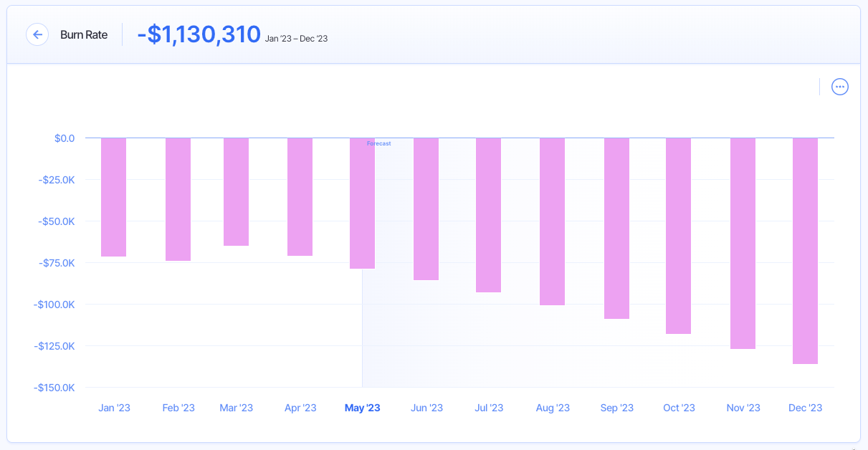Click the Jan '23 – Dec '23 date range

[x=295, y=38]
